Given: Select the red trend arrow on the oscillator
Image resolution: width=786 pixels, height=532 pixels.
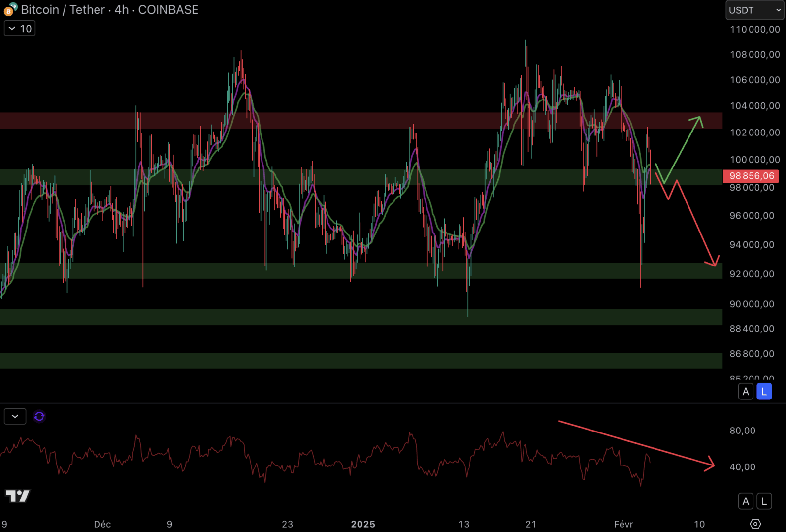Looking at the screenshot, I should click(x=635, y=443).
